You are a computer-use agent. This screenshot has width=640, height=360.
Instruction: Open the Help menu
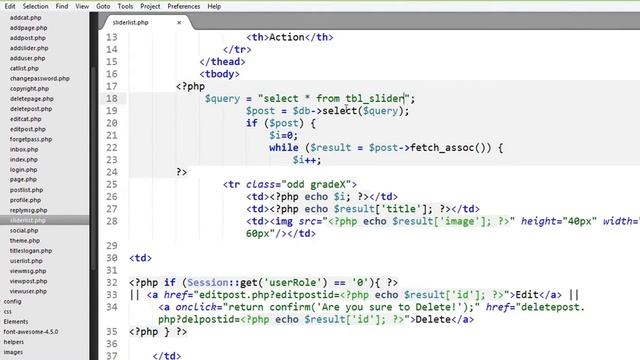214,7
